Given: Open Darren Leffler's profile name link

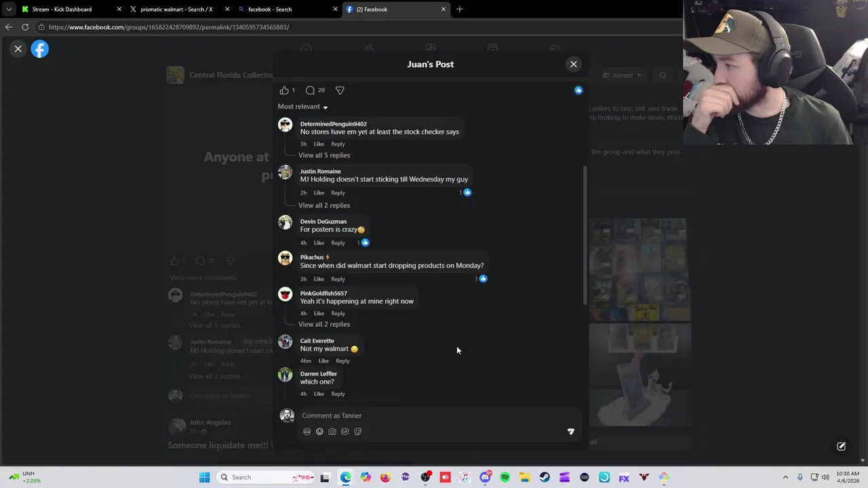Looking at the screenshot, I should pyautogui.click(x=319, y=373).
